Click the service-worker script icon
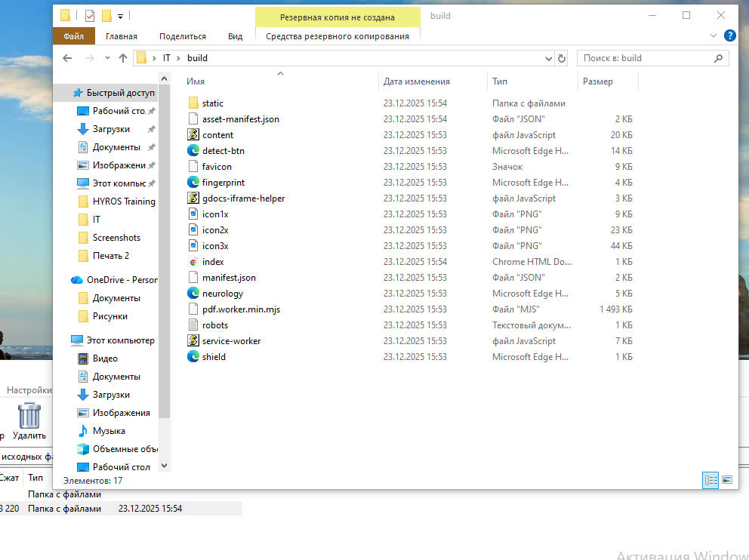Image resolution: width=749 pixels, height=560 pixels. (x=193, y=341)
